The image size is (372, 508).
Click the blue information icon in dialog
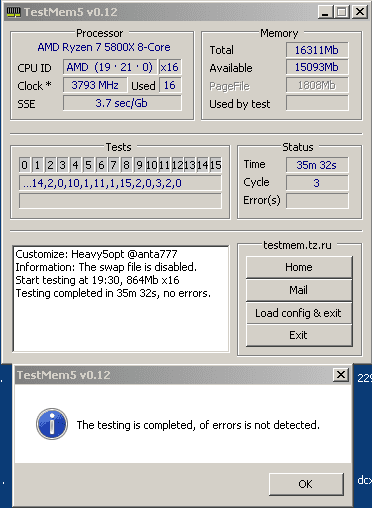(52, 424)
